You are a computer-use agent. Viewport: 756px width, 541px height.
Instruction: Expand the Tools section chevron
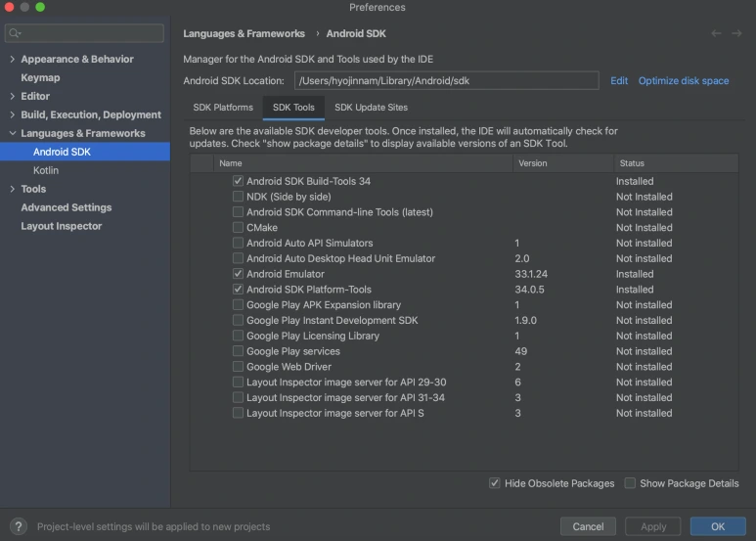click(x=12, y=189)
